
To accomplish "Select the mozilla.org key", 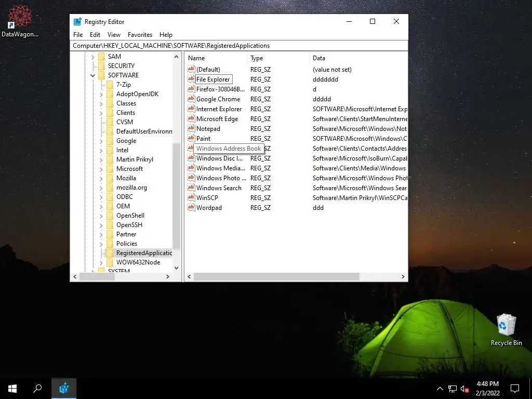I will click(x=131, y=187).
